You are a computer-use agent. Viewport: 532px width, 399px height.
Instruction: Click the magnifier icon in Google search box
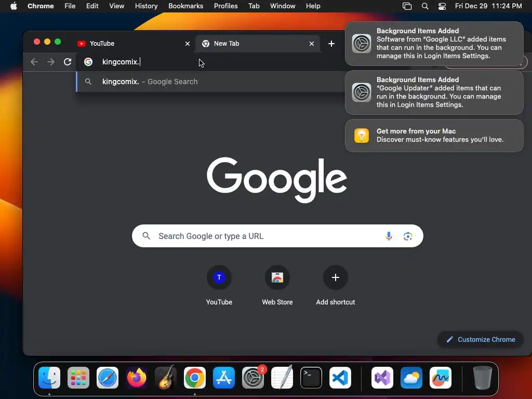(146, 236)
